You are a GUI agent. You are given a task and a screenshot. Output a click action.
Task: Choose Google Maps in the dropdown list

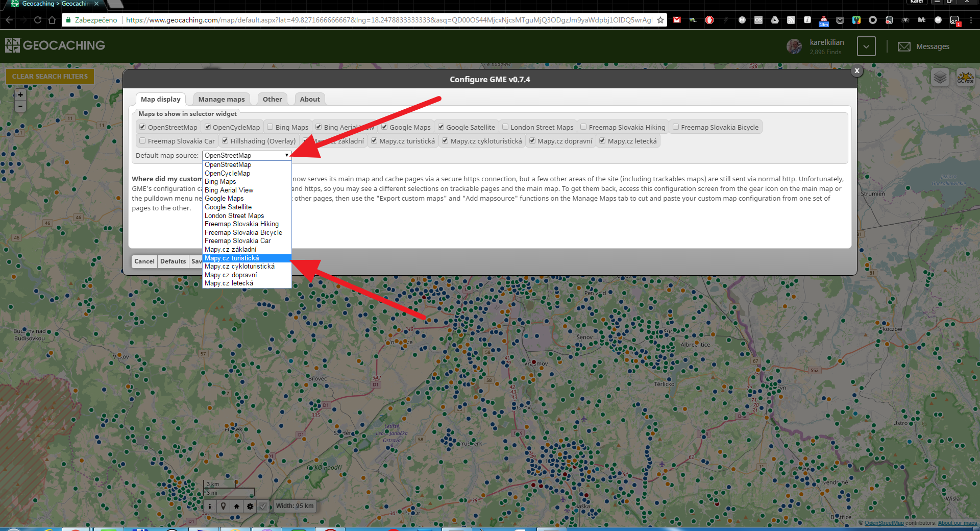point(247,199)
